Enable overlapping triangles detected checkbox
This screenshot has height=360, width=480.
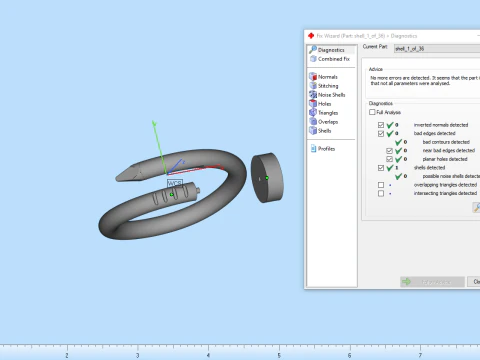point(381,185)
